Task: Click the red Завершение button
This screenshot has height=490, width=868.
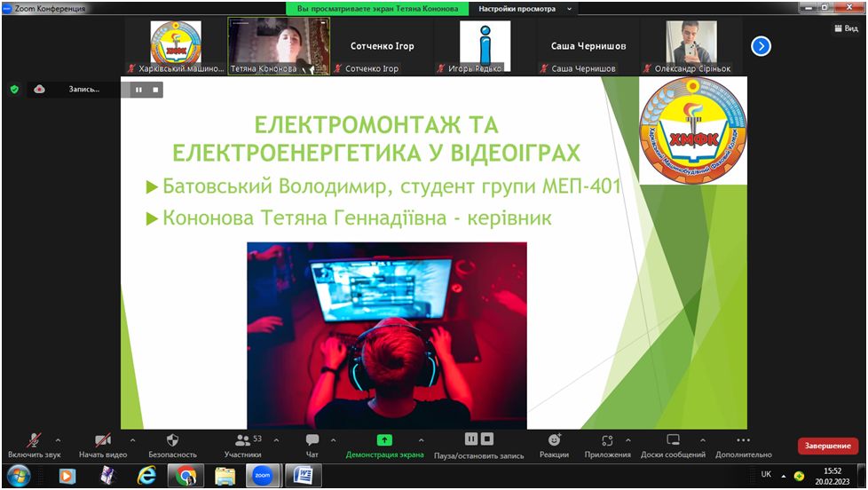Action: click(x=827, y=446)
